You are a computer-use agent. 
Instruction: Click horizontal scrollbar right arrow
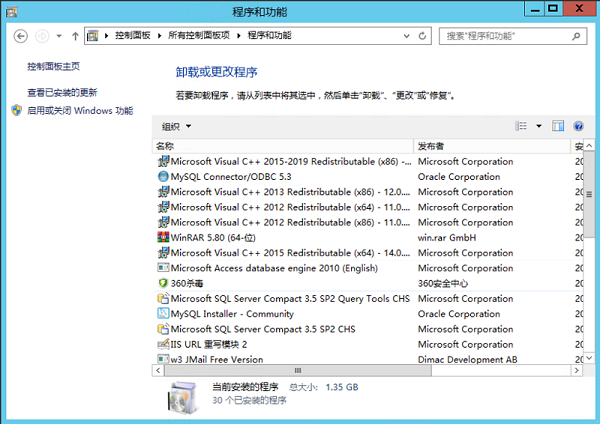[577, 370]
